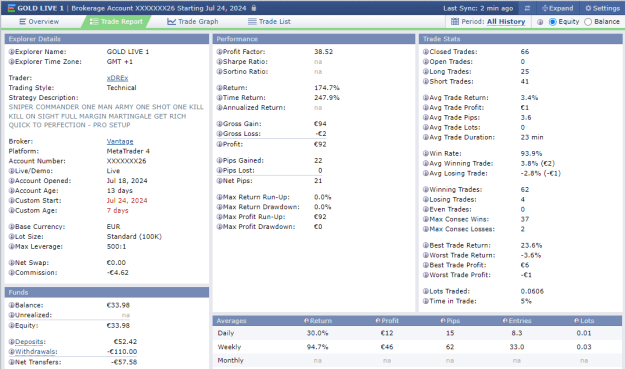
Task: Open the Overview tab
Action: pos(39,22)
